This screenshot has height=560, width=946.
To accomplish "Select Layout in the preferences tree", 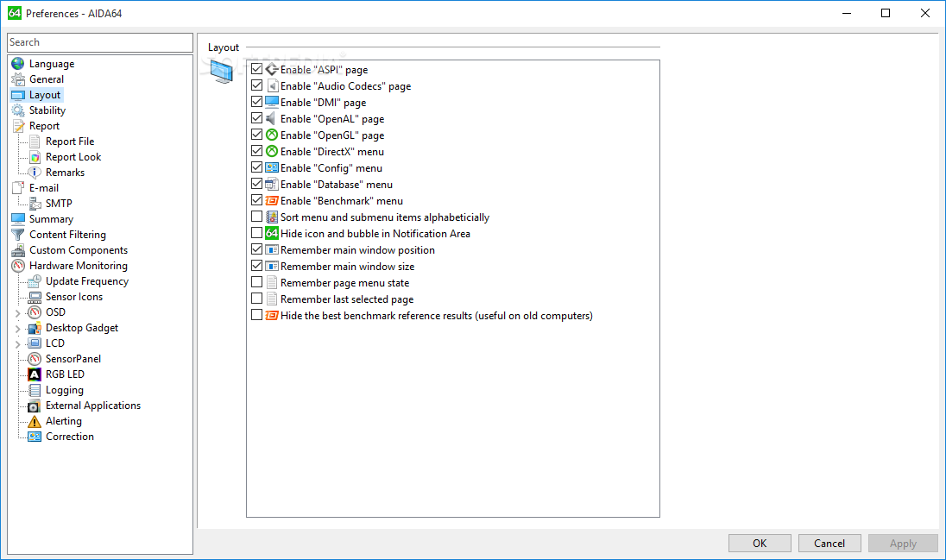I will 45,95.
